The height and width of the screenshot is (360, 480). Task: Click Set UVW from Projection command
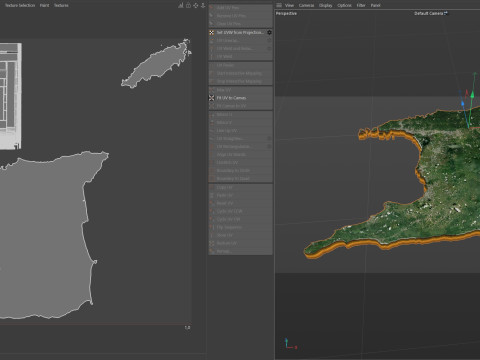pyautogui.click(x=240, y=32)
